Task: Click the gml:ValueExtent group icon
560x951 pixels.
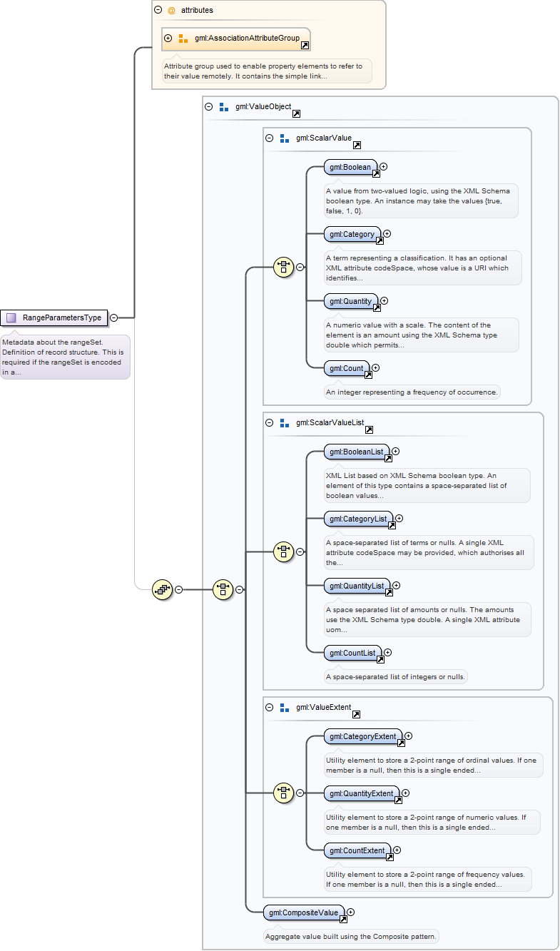Action: (x=285, y=707)
